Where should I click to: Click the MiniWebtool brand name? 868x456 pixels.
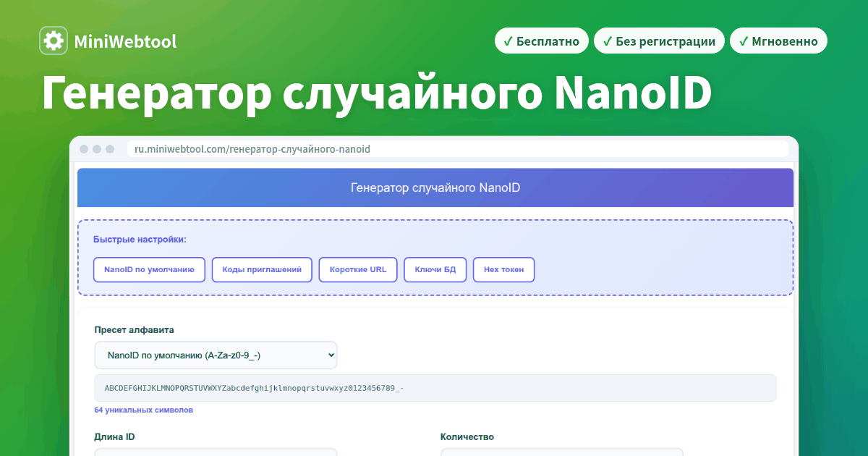(125, 42)
